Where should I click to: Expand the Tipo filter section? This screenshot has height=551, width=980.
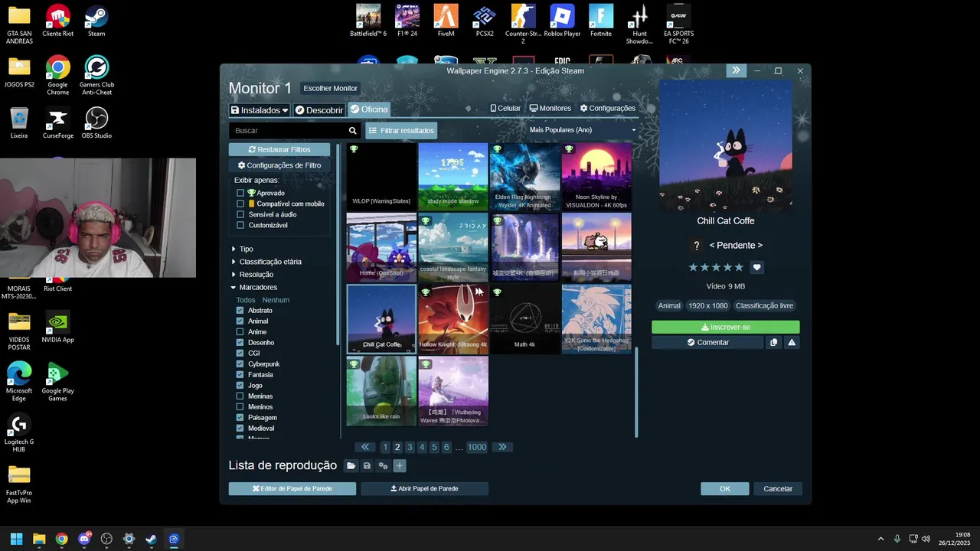point(242,249)
